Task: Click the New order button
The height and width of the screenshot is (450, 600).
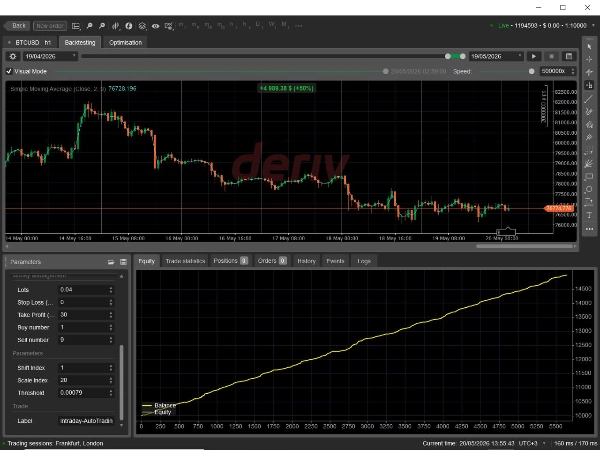Action: pos(50,26)
